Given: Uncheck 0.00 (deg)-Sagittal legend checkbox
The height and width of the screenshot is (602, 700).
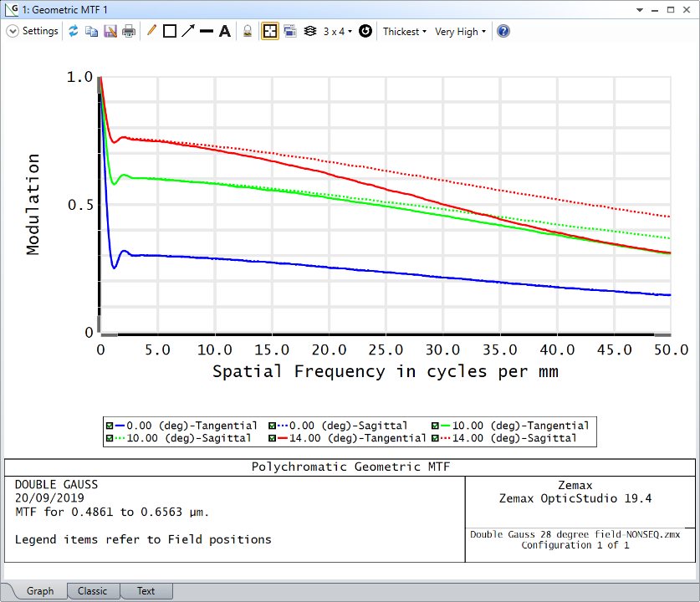Looking at the screenshot, I should click(x=273, y=426).
